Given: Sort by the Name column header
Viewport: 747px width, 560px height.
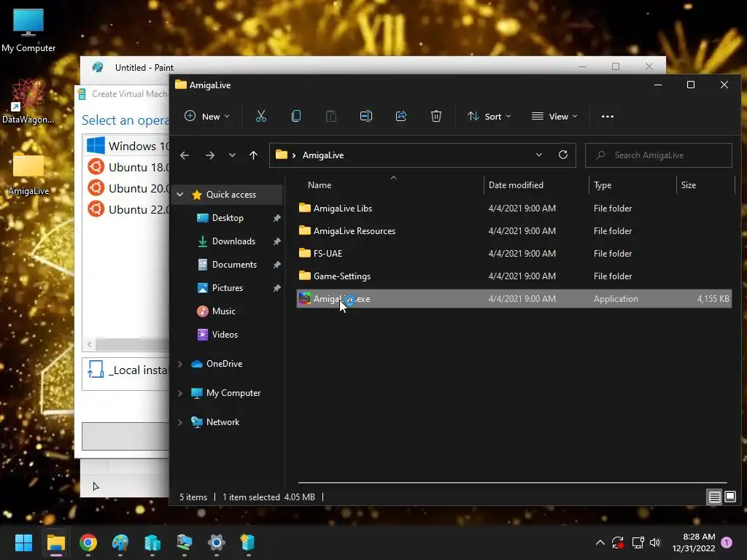Looking at the screenshot, I should coord(320,184).
